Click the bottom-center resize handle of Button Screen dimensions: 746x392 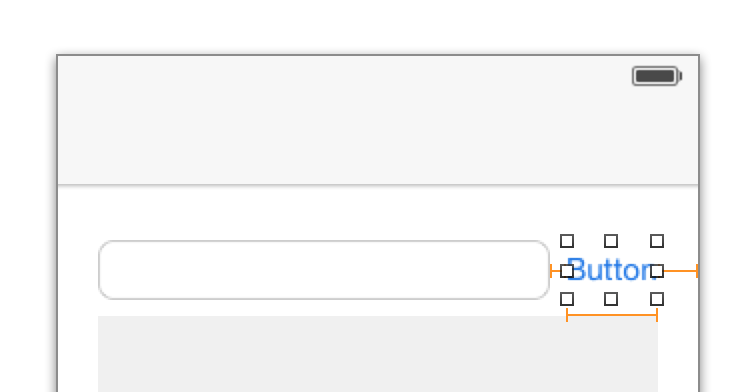click(x=611, y=299)
